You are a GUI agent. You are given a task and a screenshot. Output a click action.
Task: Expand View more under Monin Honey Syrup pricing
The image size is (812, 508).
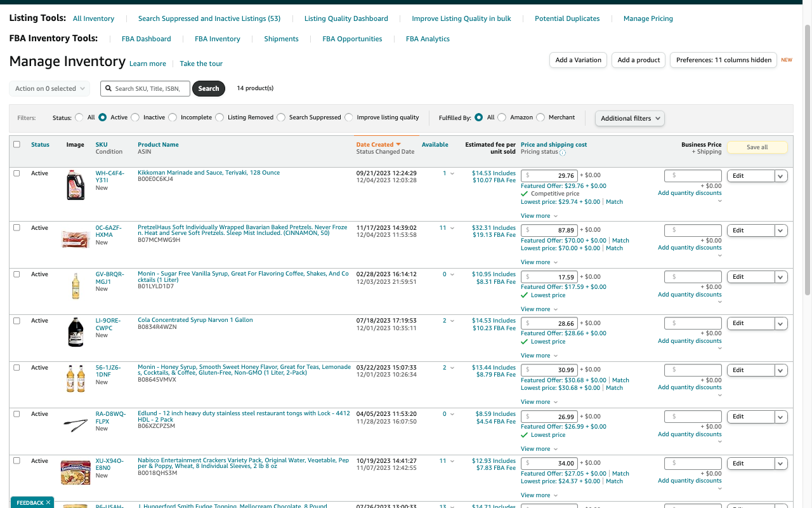[539, 402]
